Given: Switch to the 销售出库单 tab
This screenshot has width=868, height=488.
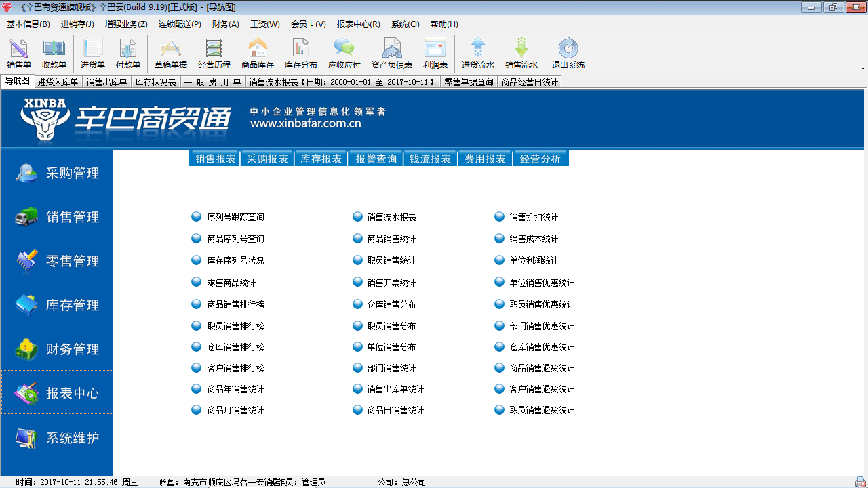Looking at the screenshot, I should pos(107,82).
